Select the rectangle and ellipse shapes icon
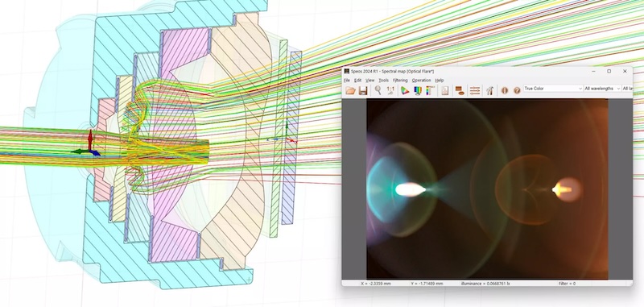Image resolution: width=644 pixels, height=307 pixels. (x=460, y=90)
